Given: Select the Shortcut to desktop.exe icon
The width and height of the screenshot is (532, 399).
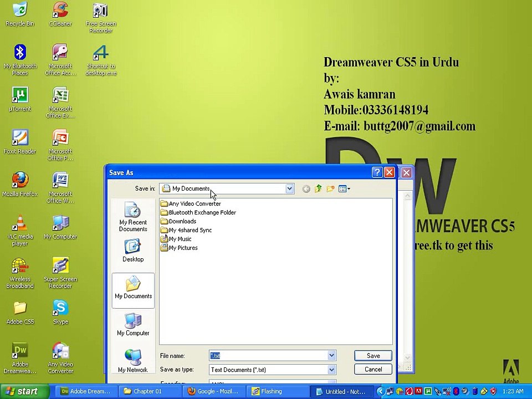Looking at the screenshot, I should coord(101,60).
